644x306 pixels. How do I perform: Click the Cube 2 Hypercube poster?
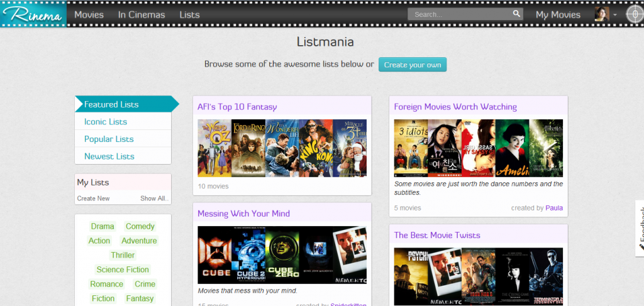pyautogui.click(x=248, y=254)
